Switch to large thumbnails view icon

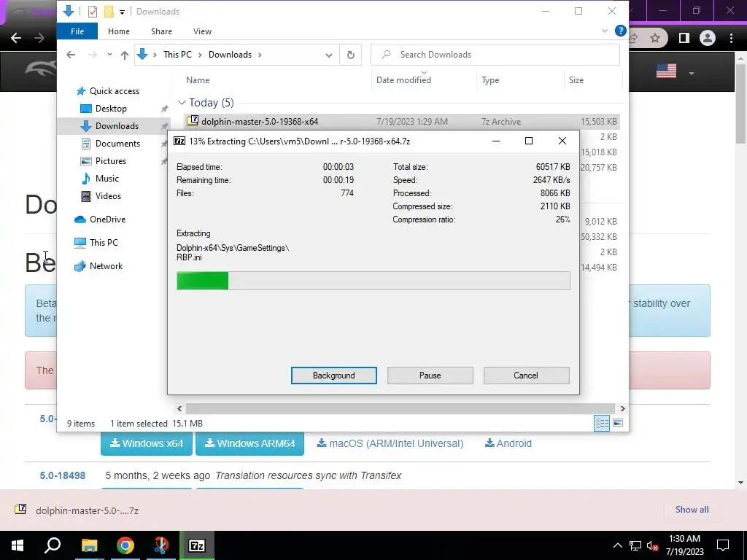617,423
